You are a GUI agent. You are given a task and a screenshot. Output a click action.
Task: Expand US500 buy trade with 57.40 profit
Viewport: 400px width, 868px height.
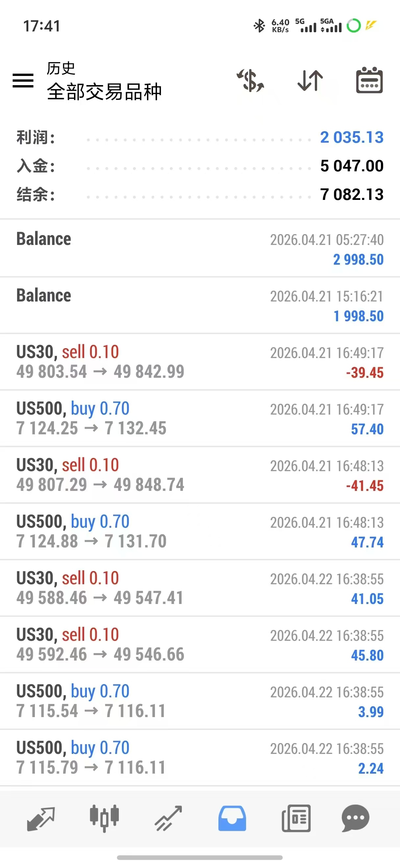(x=200, y=419)
